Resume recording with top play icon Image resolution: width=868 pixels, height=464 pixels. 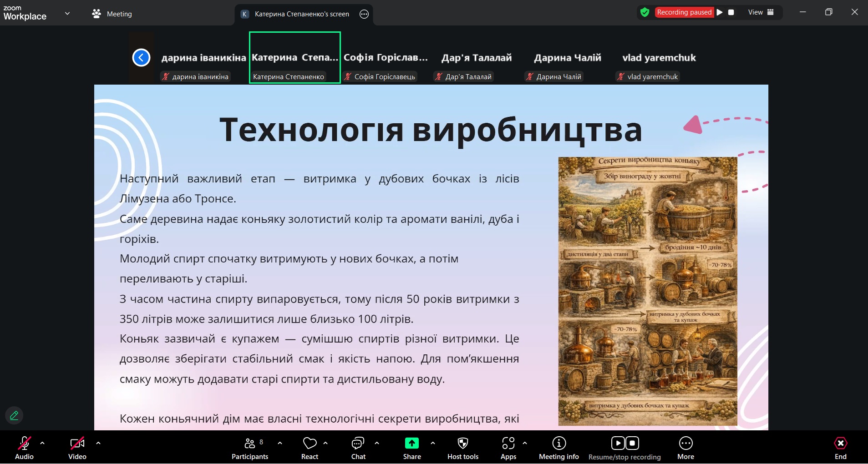pos(720,12)
